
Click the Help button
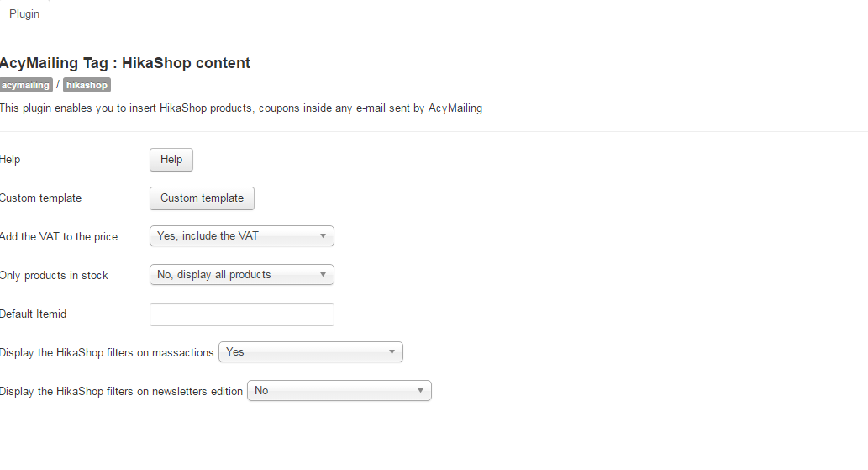[171, 160]
